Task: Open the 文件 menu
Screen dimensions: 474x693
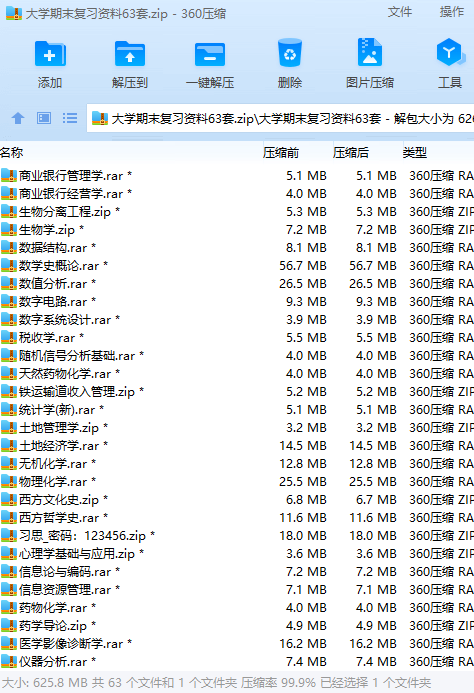Action: tap(400, 12)
